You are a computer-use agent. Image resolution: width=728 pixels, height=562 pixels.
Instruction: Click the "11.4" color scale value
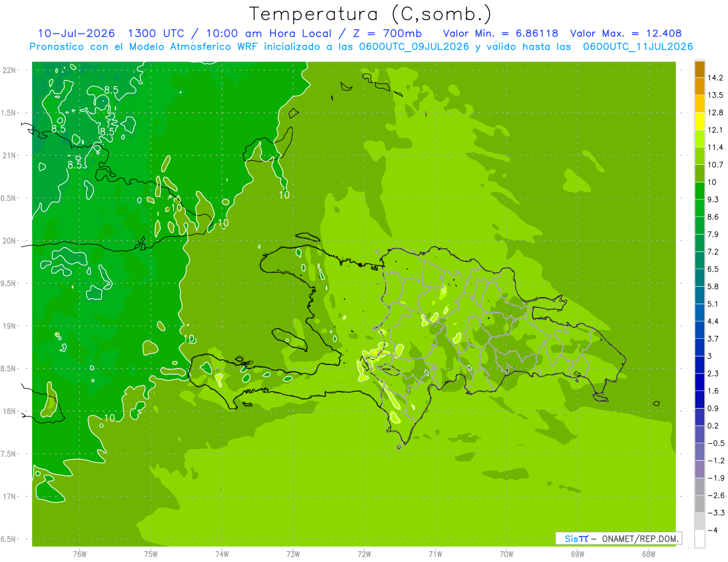tap(715, 147)
